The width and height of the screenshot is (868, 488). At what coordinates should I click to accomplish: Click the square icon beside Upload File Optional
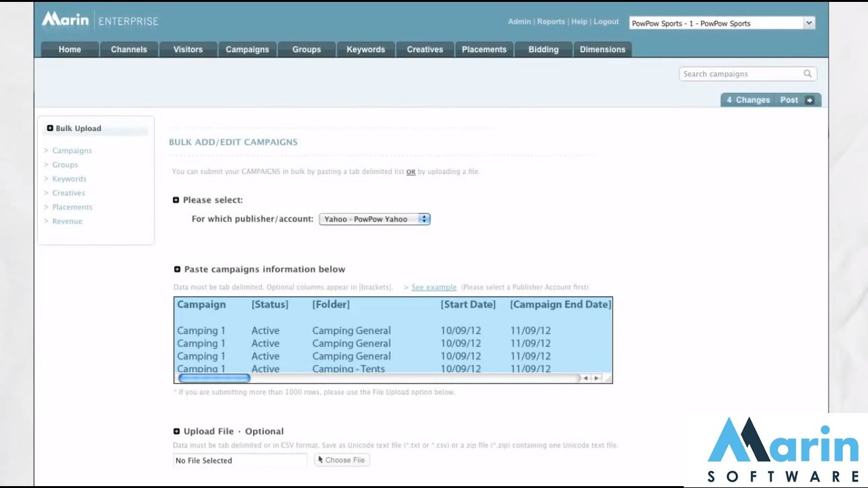point(176,431)
